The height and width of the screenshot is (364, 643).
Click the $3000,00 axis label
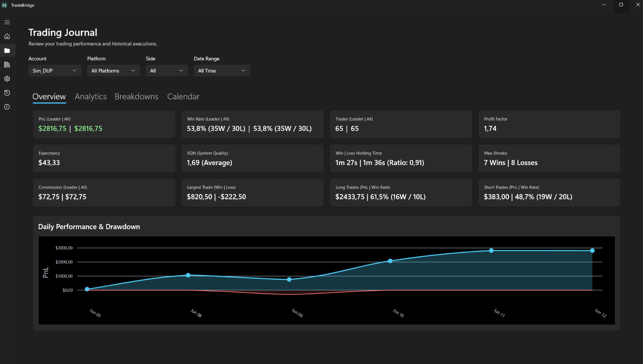click(x=64, y=248)
